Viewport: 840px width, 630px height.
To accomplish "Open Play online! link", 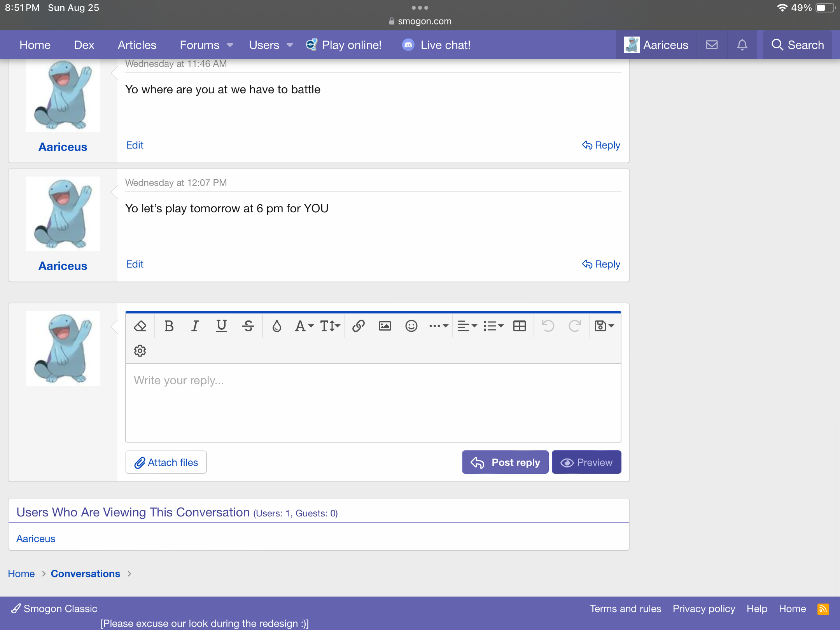I will click(x=344, y=45).
